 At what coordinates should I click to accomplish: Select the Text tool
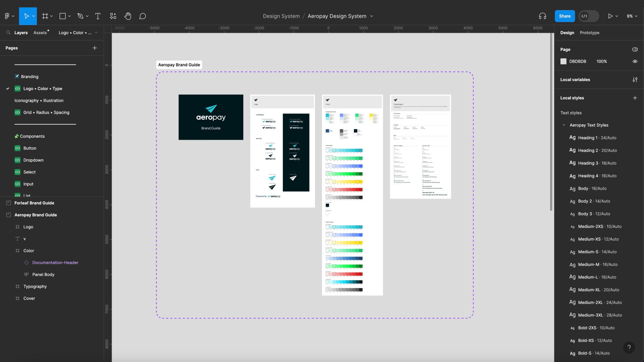point(98,16)
